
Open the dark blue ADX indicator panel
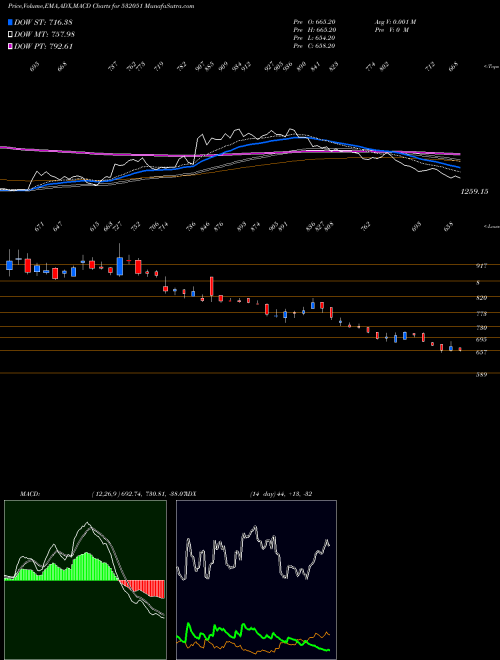(x=256, y=580)
